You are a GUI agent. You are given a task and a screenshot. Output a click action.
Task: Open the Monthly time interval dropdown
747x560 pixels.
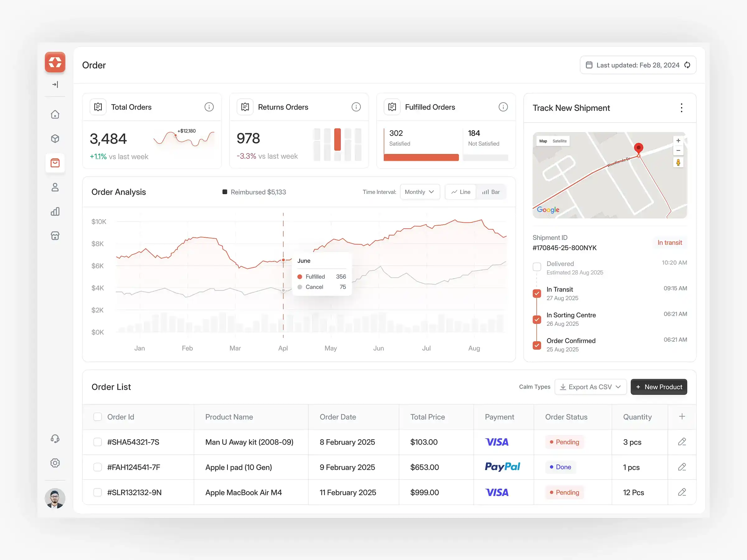pos(420,192)
